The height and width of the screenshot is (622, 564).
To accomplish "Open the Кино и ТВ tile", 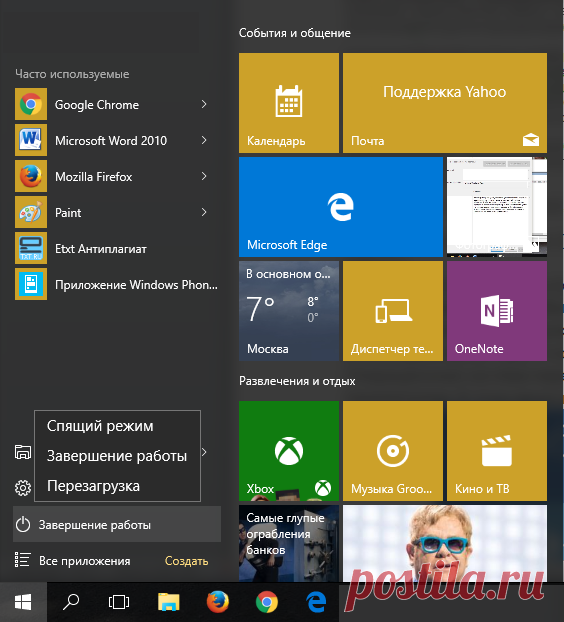I will (x=497, y=451).
